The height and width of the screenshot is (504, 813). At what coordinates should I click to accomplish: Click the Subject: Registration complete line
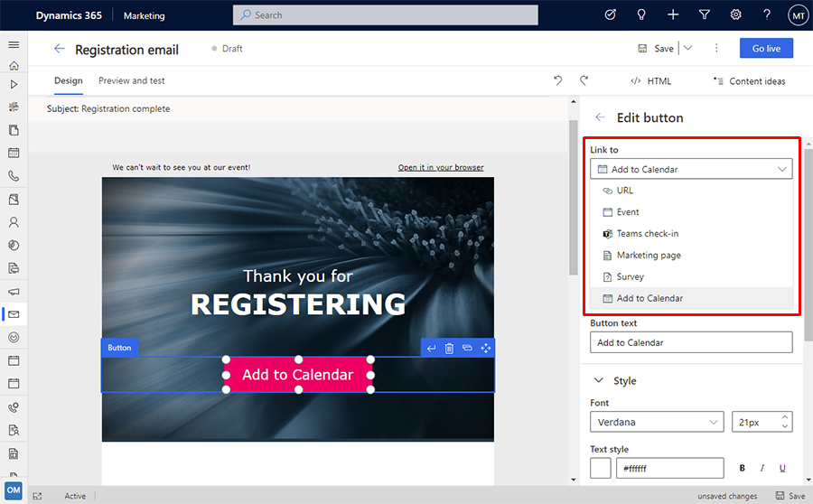(108, 109)
